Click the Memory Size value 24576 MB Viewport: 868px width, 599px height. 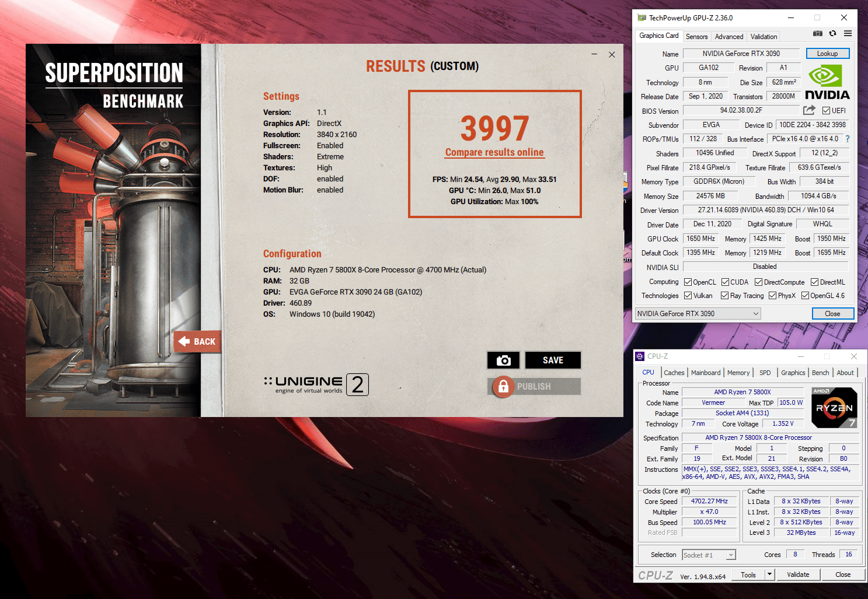pos(710,196)
